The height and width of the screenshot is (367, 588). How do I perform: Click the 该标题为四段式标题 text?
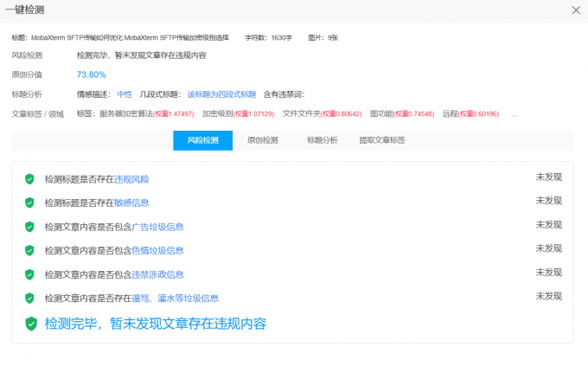point(221,94)
